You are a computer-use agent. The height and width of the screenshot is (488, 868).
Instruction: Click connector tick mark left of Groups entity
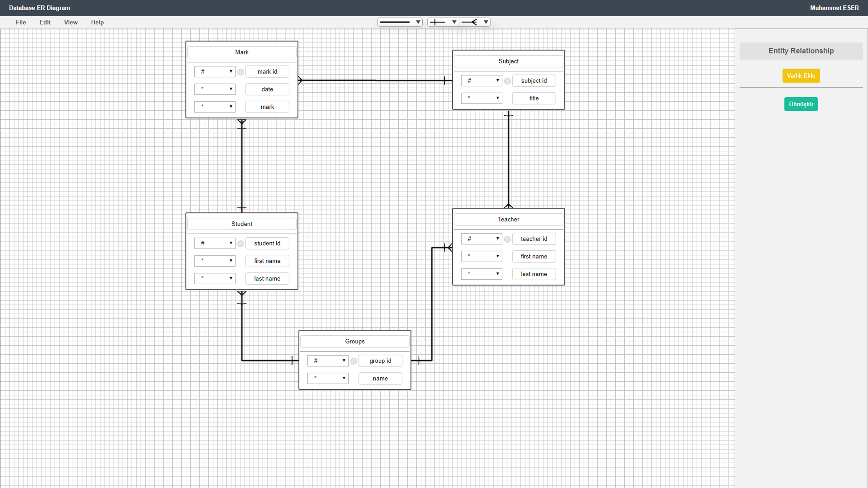[292, 360]
